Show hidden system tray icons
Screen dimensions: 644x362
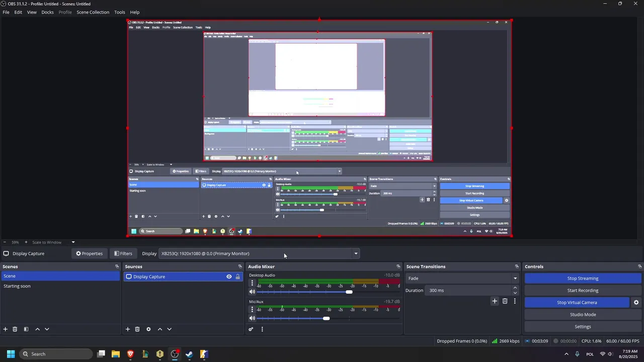[567, 354]
